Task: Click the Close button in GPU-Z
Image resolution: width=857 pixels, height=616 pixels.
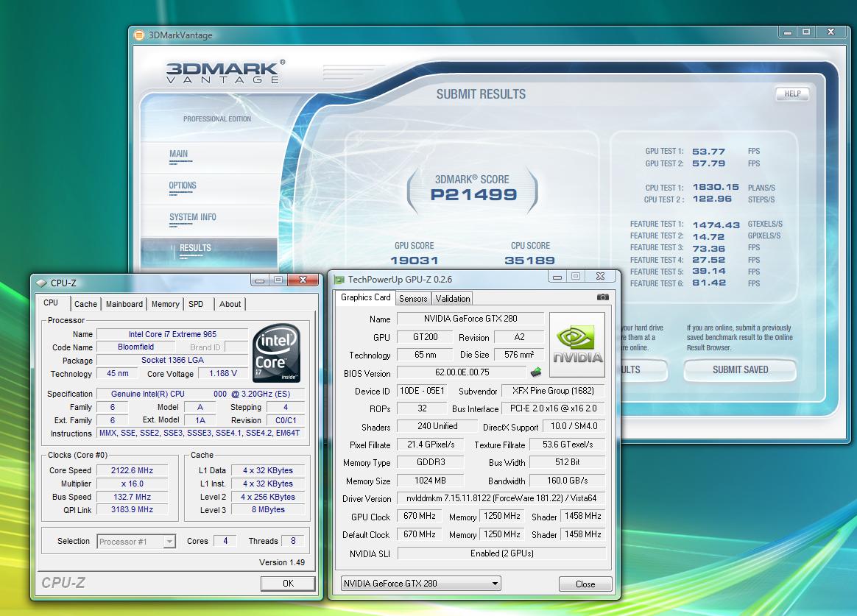Action: pyautogui.click(x=585, y=584)
